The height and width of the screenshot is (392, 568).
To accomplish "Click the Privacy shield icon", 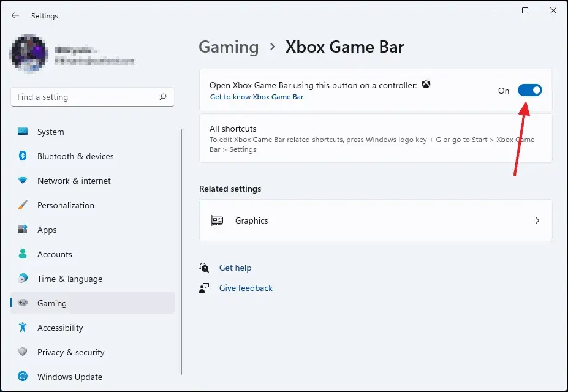I will pos(23,352).
